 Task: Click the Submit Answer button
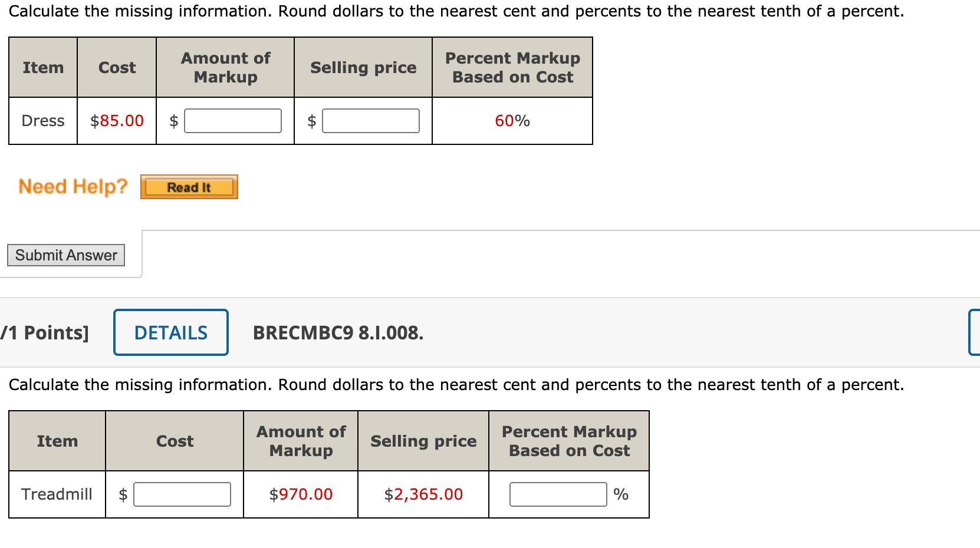point(66,255)
